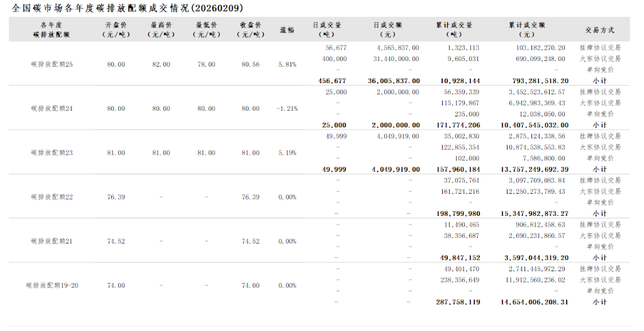Click the 80.56 closing price cell
This screenshot has width=644, height=331.
tap(250, 64)
